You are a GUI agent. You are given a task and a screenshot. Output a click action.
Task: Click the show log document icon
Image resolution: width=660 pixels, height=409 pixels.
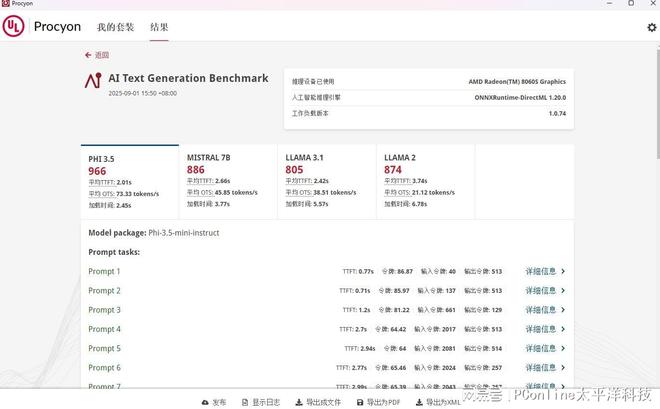tap(245, 403)
